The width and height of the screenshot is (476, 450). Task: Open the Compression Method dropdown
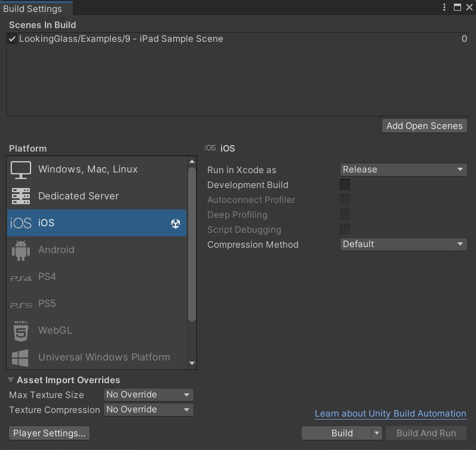point(403,244)
